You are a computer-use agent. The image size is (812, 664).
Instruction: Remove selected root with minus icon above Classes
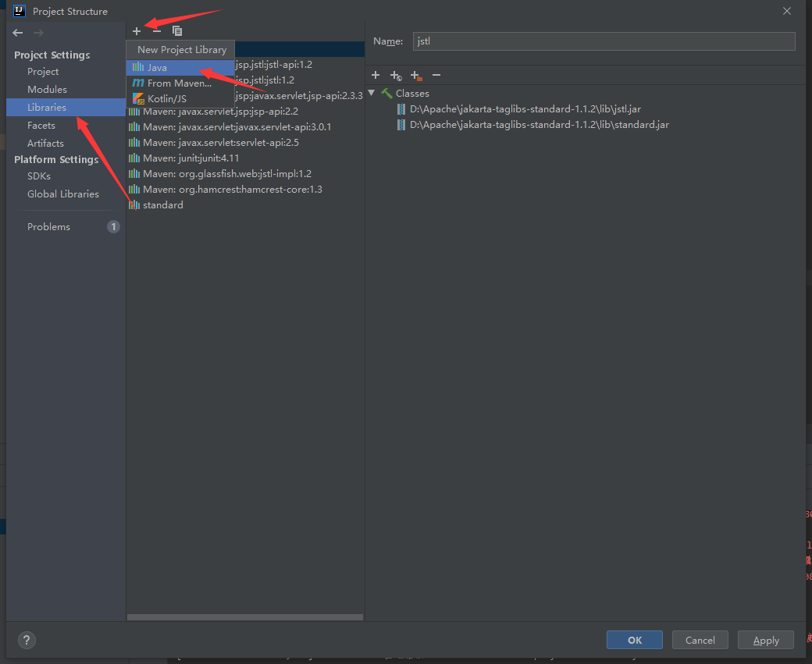click(x=436, y=76)
